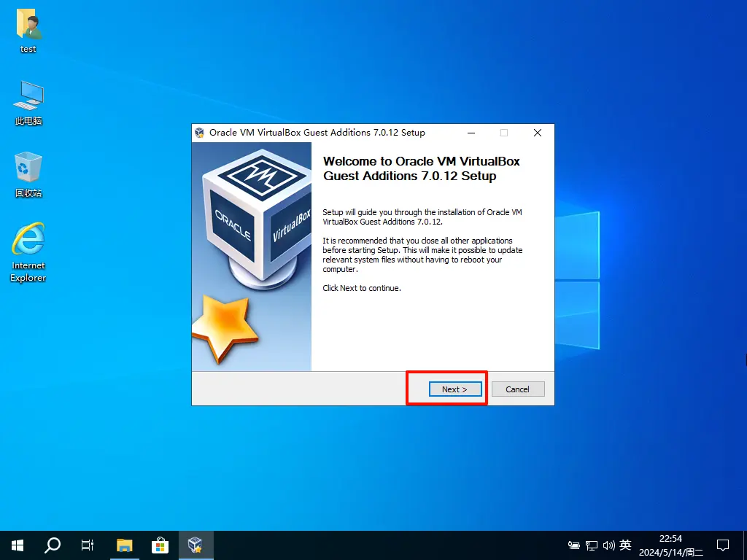Close the VirtualBox Guest Additions Setup window
This screenshot has height=560, width=747.
tap(538, 133)
